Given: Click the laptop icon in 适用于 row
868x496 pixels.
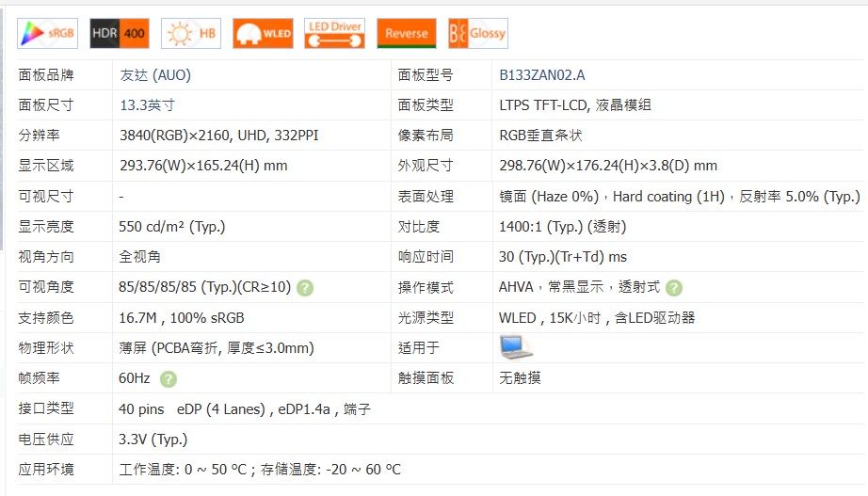Looking at the screenshot, I should click(516, 347).
